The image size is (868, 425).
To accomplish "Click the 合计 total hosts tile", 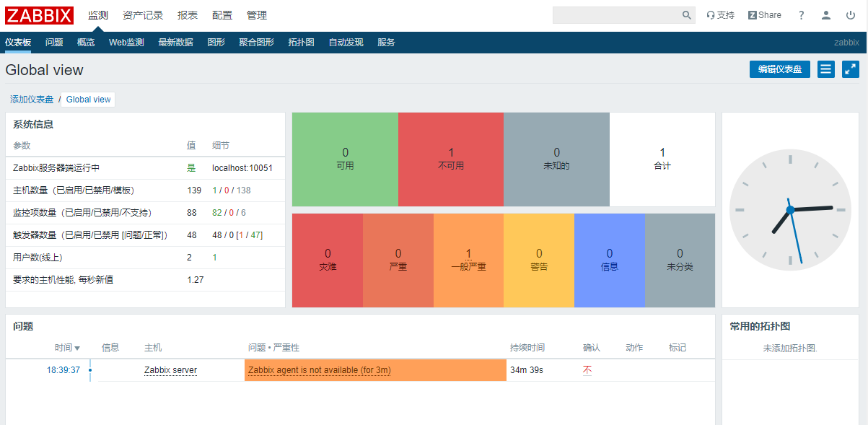I will coord(662,159).
